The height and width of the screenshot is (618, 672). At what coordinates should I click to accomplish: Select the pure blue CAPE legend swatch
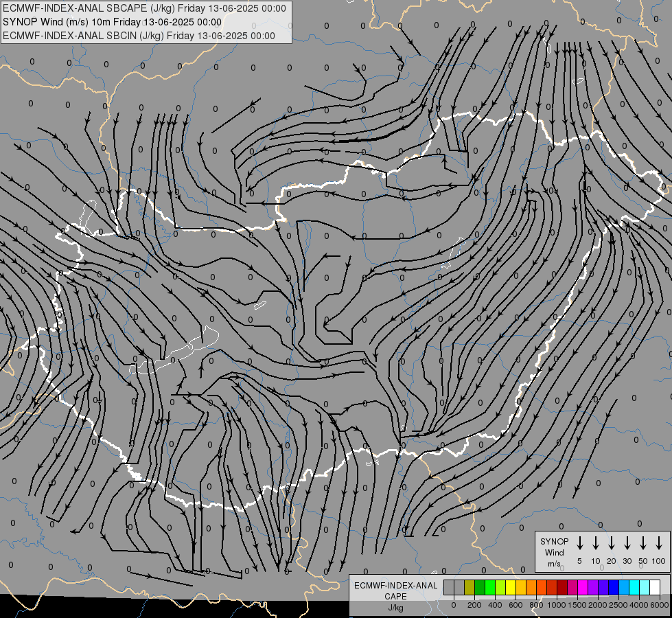point(614,588)
